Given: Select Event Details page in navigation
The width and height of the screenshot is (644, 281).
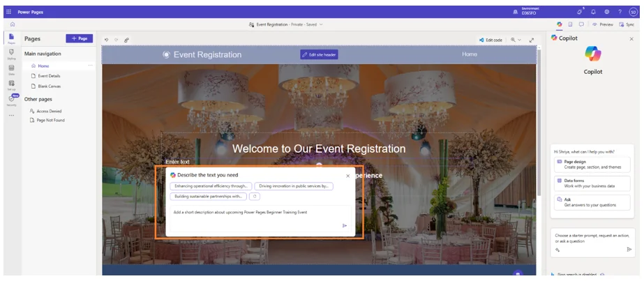Looking at the screenshot, I should (49, 76).
